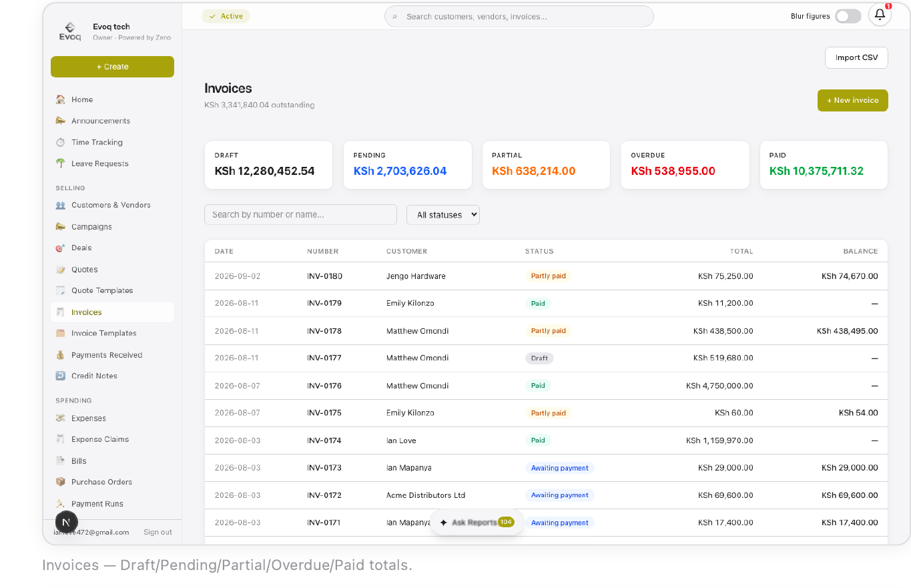The image size is (911, 588).
Task: Open the notifications bell icon
Action: tap(880, 15)
